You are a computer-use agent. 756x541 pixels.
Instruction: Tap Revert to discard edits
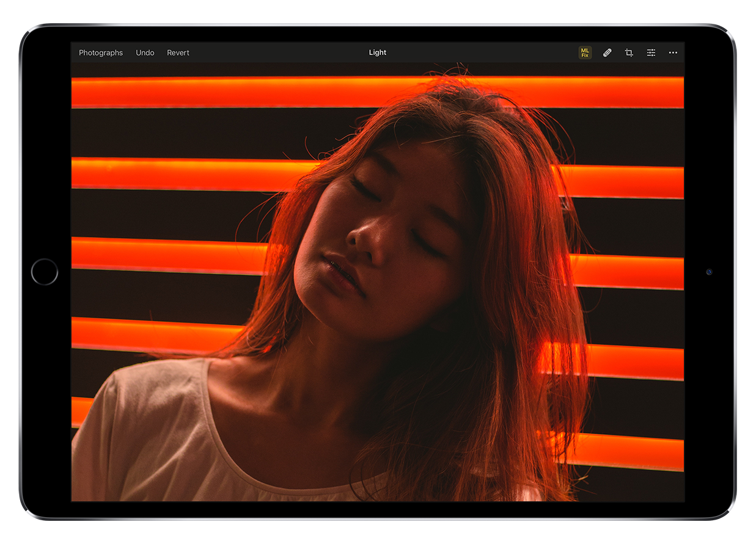[x=178, y=53]
